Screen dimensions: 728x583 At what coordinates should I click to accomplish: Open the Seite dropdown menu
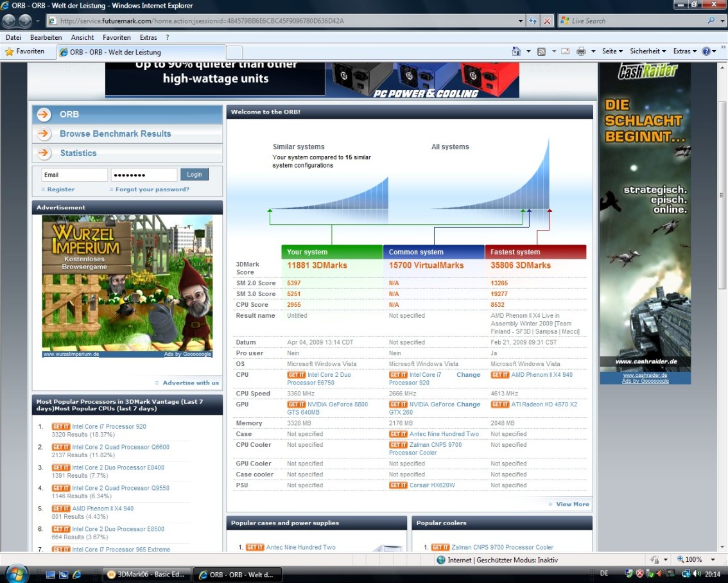(x=612, y=51)
